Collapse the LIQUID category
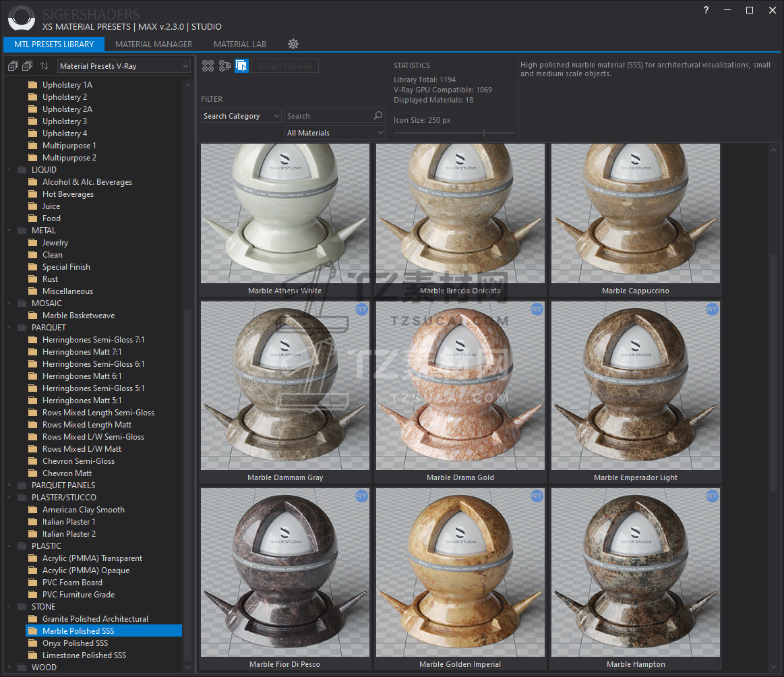The height and width of the screenshot is (677, 784). point(9,169)
